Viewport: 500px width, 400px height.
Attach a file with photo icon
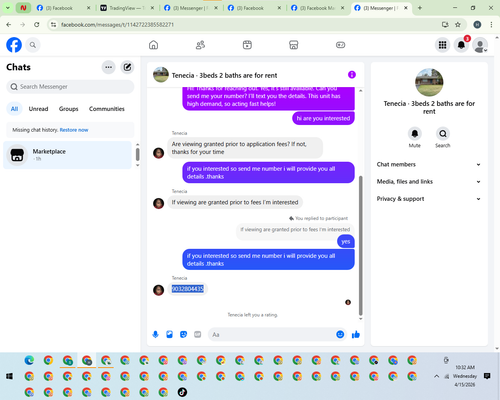click(x=169, y=334)
